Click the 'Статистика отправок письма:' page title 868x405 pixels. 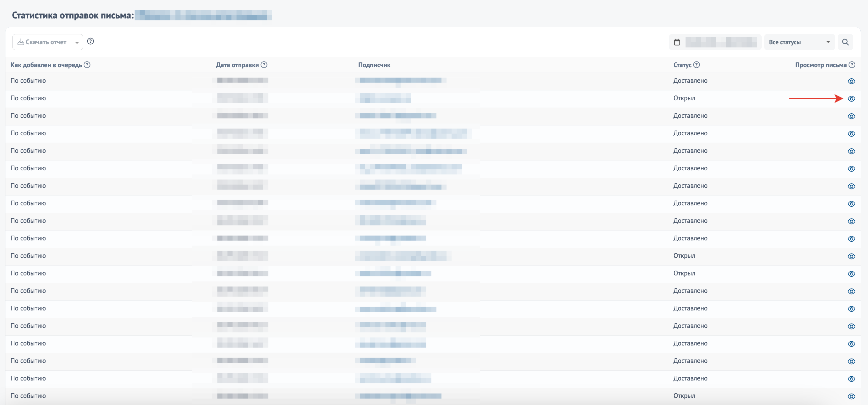point(73,16)
